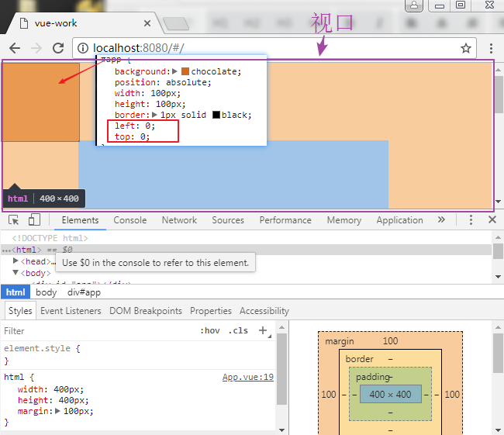Image resolution: width=504 pixels, height=435 pixels.
Task: Open the Network panel tab
Action: pos(179,220)
